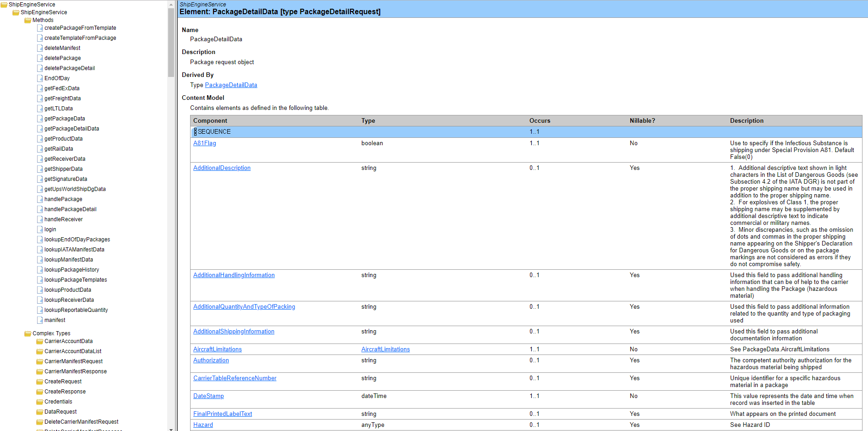Open the AircraftLimitations type link
Viewport: 868px width, 431px height.
(386, 349)
